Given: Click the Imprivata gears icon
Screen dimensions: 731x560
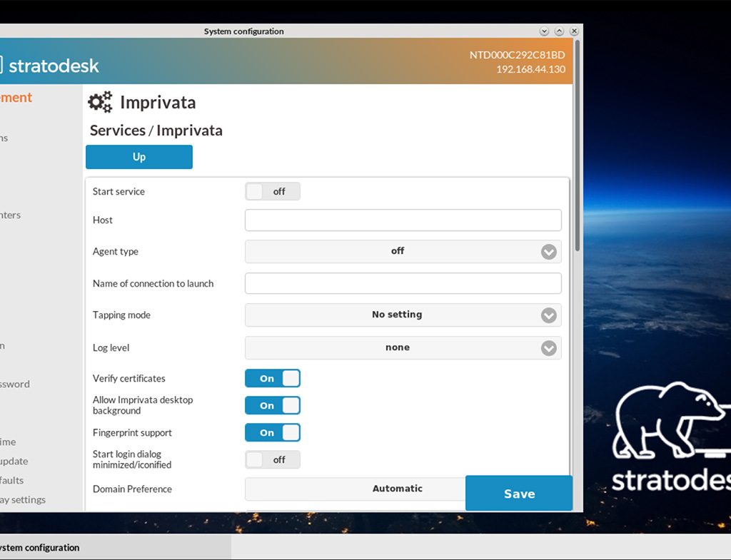Looking at the screenshot, I should [x=100, y=102].
